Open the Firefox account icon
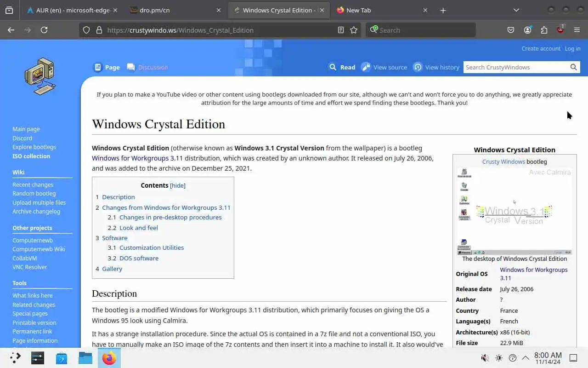The height and width of the screenshot is (368, 588). (x=527, y=30)
